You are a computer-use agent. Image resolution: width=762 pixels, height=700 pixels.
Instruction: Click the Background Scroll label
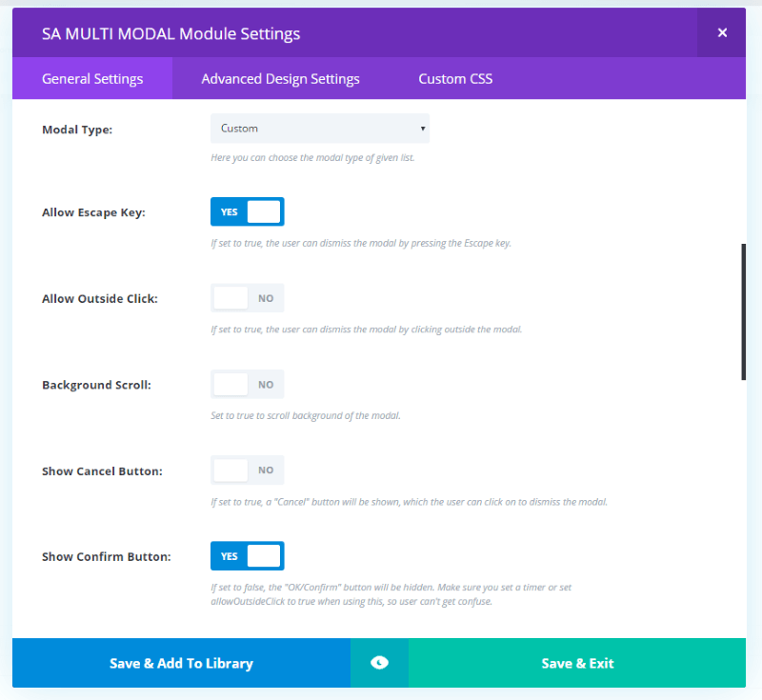tap(97, 385)
